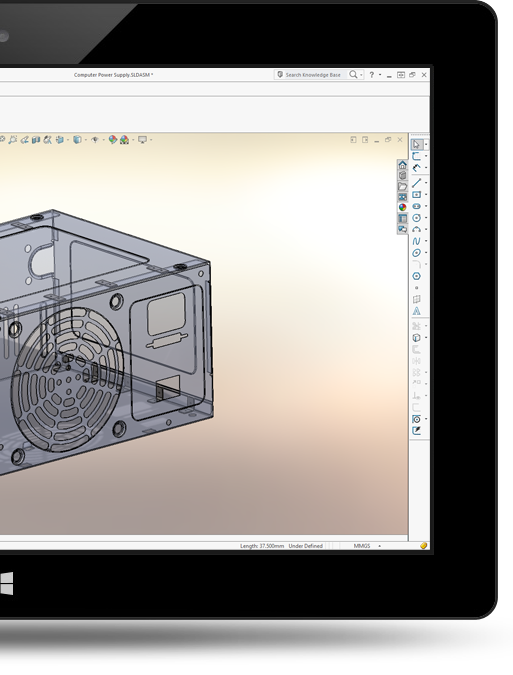513x675 pixels.
Task: Expand the Apply Scene dropdown arrow
Action: pyautogui.click(x=133, y=139)
